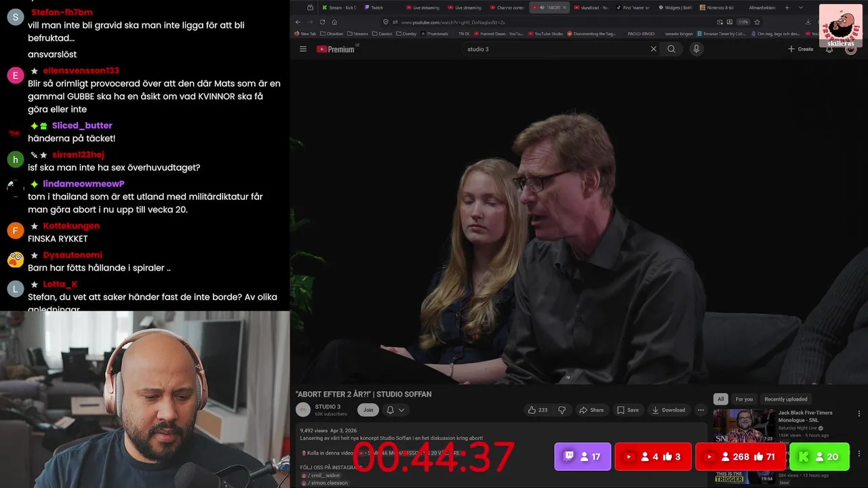The image size is (868, 488).
Task: Bookmark this page with the star icon
Action: (757, 22)
